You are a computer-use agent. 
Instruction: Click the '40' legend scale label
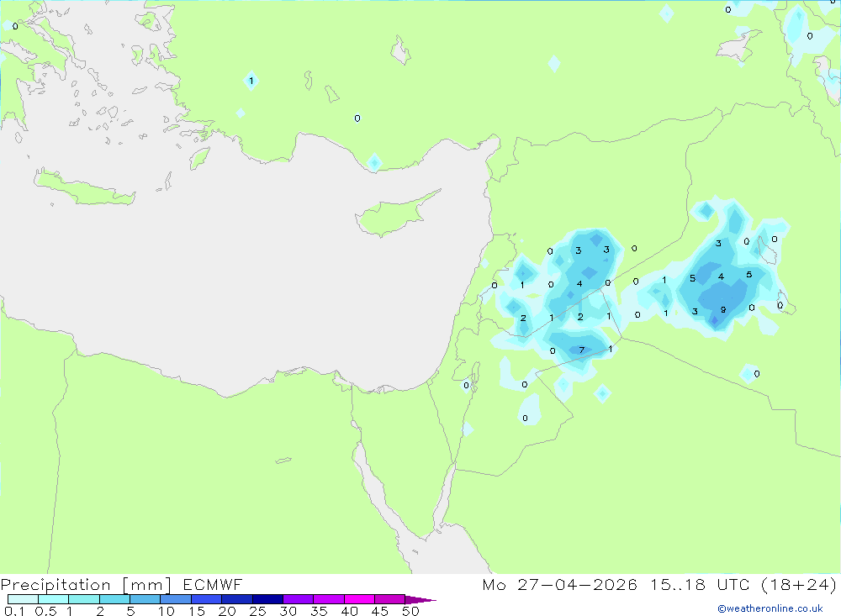click(350, 611)
